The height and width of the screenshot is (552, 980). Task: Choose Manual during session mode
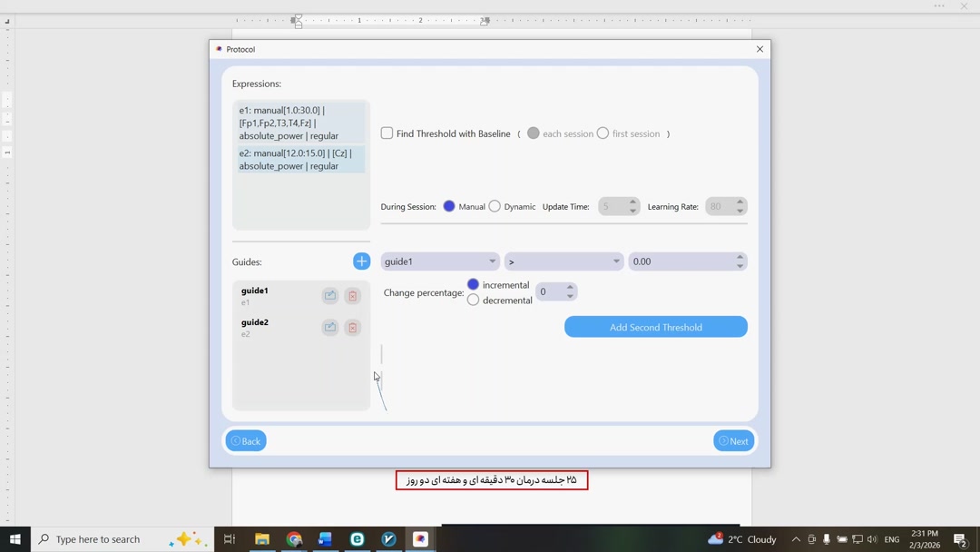pyautogui.click(x=449, y=206)
